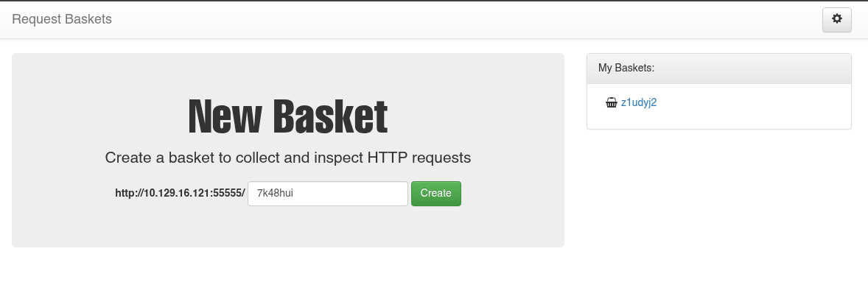Click the word requests in the subtitle
The image size is (868, 285).
(x=441, y=158)
